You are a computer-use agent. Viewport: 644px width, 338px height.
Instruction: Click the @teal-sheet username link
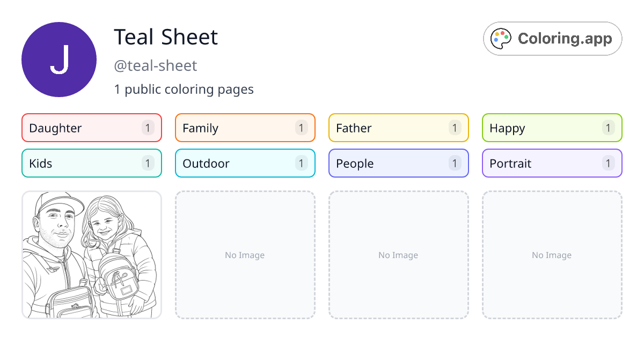click(156, 65)
